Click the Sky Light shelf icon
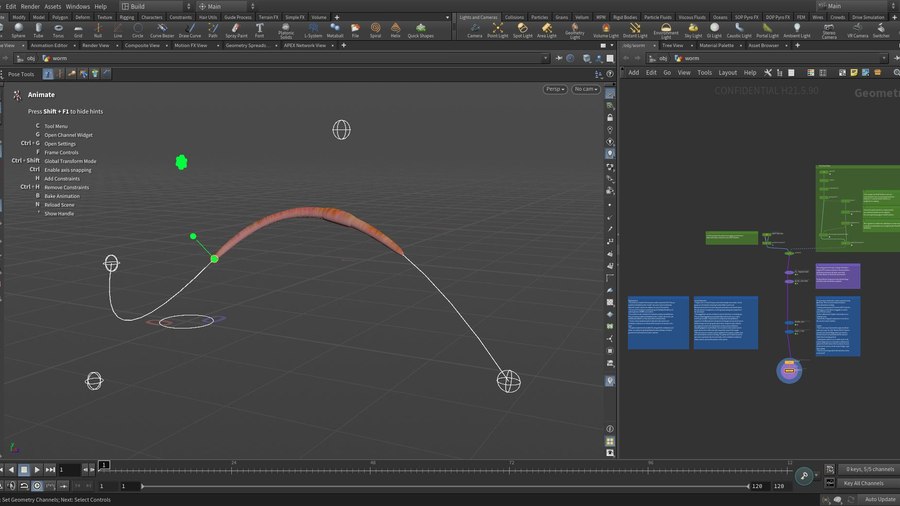This screenshot has width=900, height=506. tap(692, 30)
